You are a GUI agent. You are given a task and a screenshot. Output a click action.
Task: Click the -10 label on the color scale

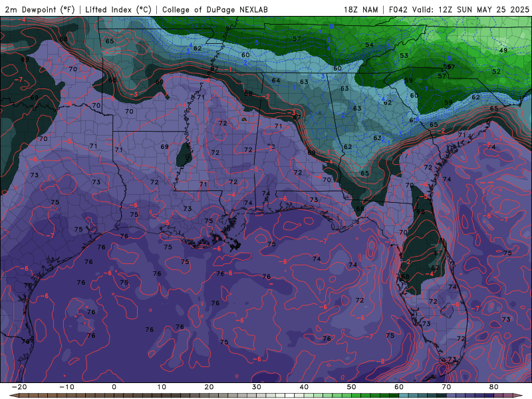point(66,387)
